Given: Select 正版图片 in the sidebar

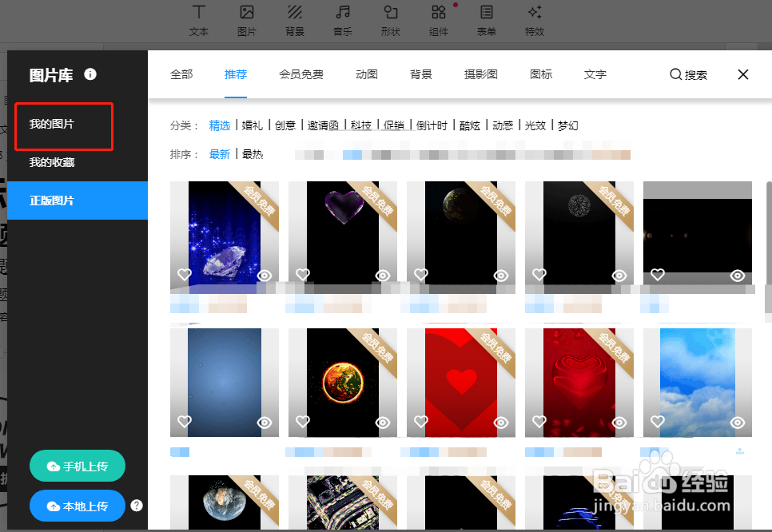Looking at the screenshot, I should pyautogui.click(x=78, y=200).
